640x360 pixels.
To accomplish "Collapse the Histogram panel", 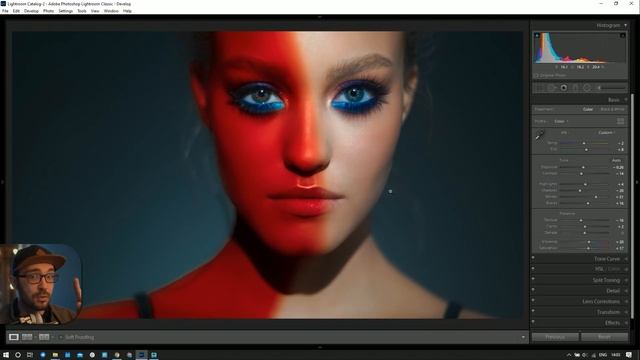I will point(625,25).
